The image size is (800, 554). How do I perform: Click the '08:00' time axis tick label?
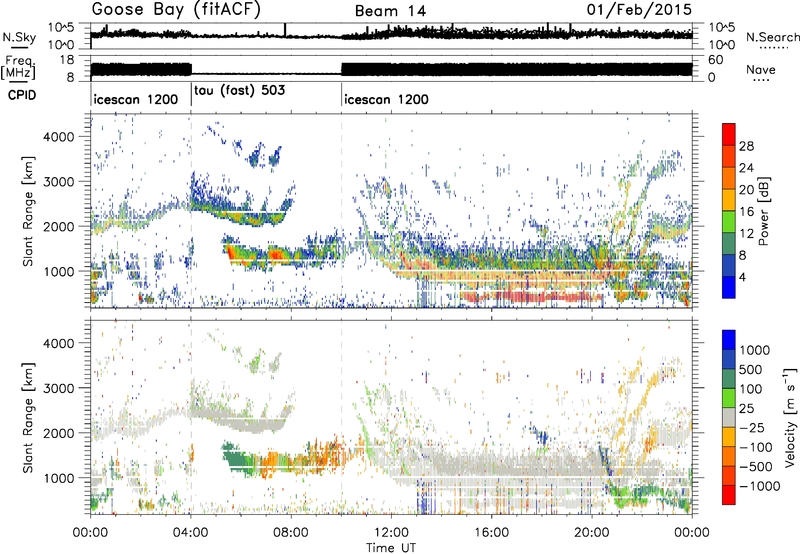click(291, 533)
